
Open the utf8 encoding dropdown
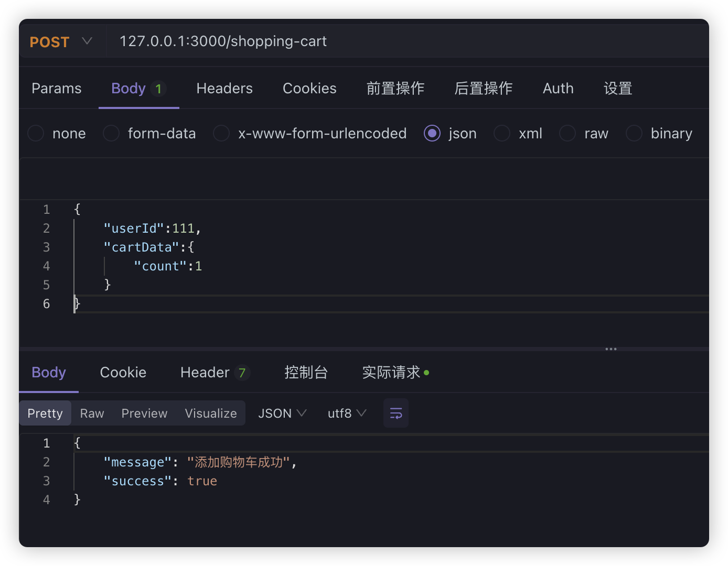[345, 413]
